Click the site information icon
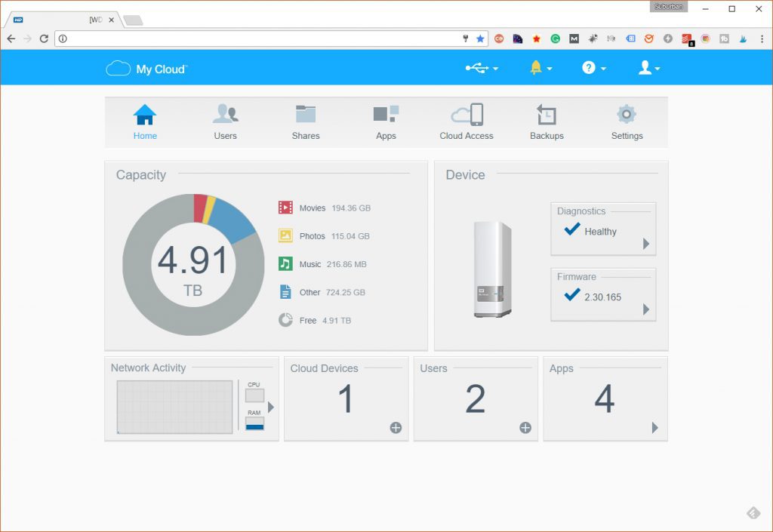Viewport: 773px width, 532px height. pyautogui.click(x=63, y=38)
